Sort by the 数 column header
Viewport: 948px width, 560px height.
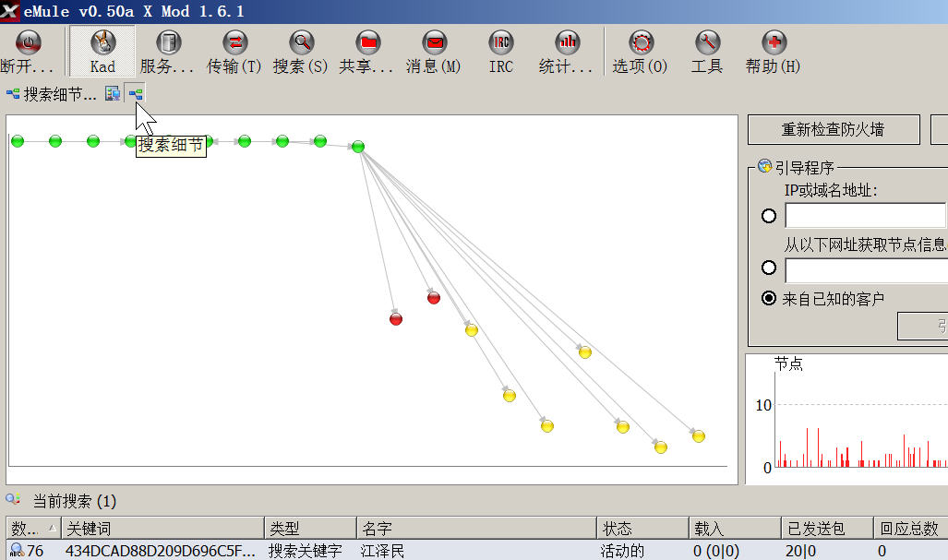[x=34, y=529]
